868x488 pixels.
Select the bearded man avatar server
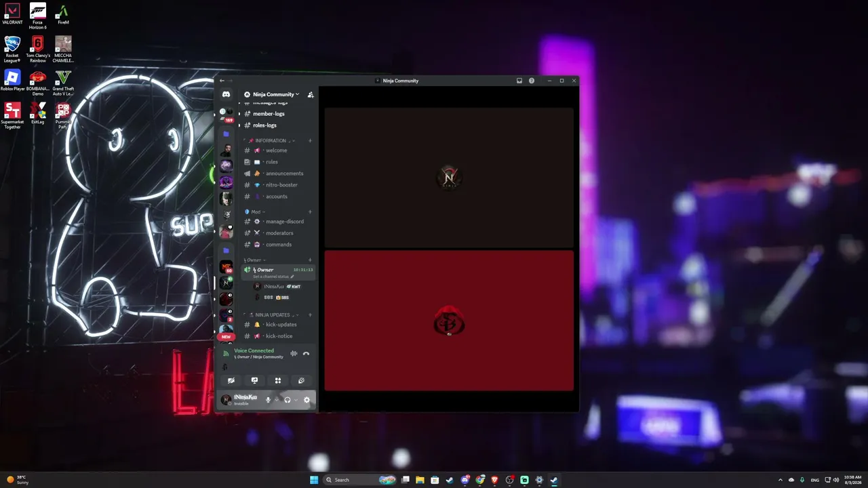[226, 150]
